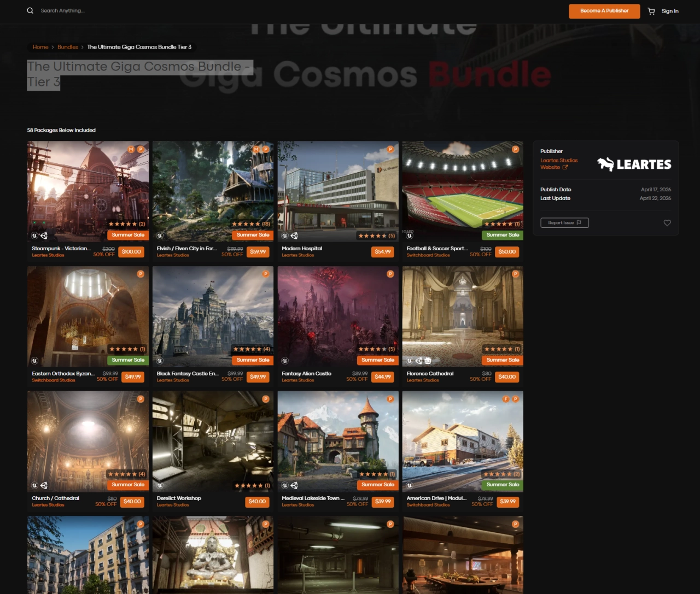Click Unreal Engine icon on Black Fantasy Castle card
Image resolution: width=700 pixels, height=594 pixels.
pyautogui.click(x=160, y=361)
